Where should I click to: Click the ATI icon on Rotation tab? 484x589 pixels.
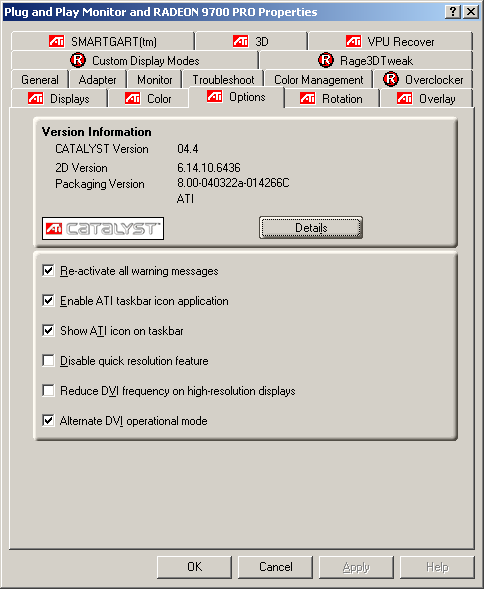[307, 98]
